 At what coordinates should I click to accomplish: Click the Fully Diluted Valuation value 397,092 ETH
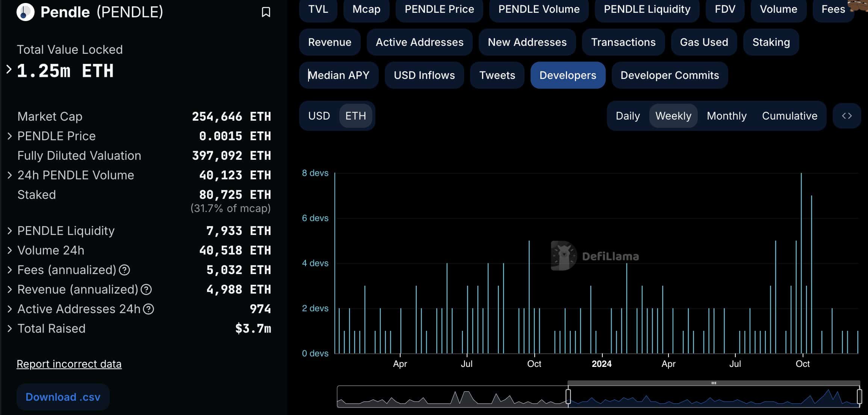[x=231, y=156]
